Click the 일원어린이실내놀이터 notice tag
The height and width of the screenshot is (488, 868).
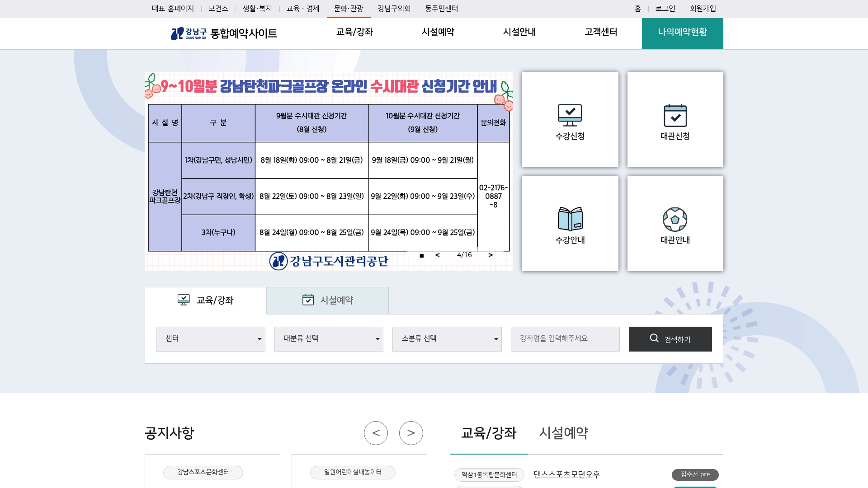353,472
